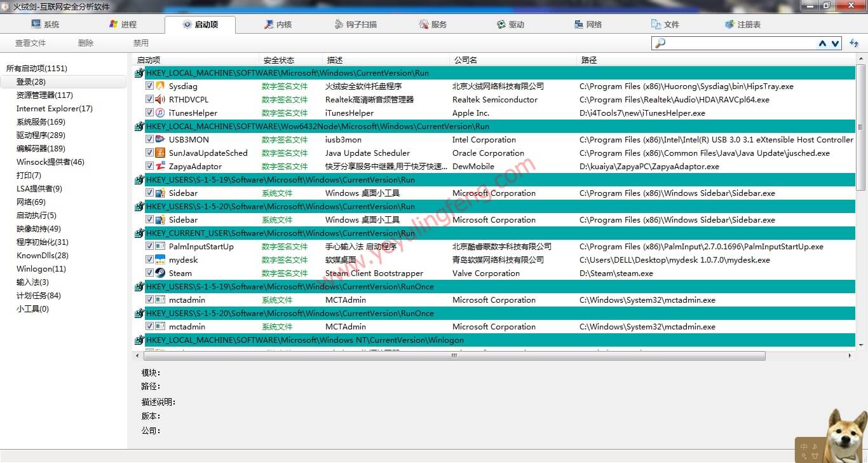Switch to the 驱动 tab
The width and height of the screenshot is (868, 463).
tap(510, 24)
